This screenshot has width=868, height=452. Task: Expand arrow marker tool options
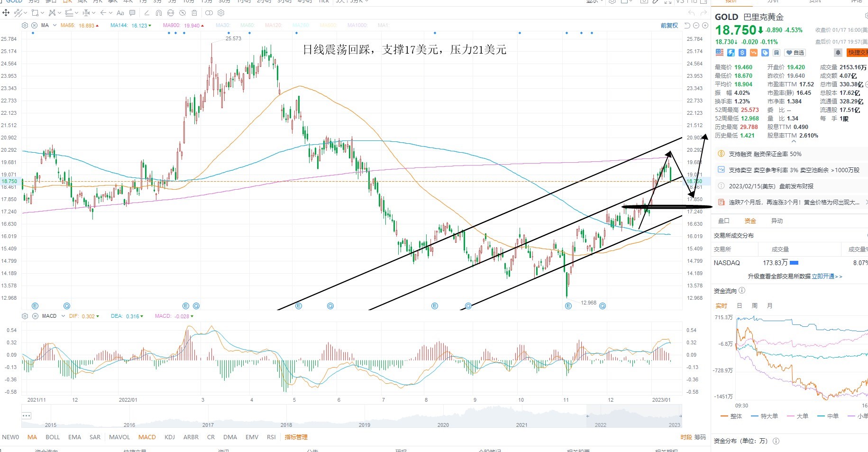(110, 13)
